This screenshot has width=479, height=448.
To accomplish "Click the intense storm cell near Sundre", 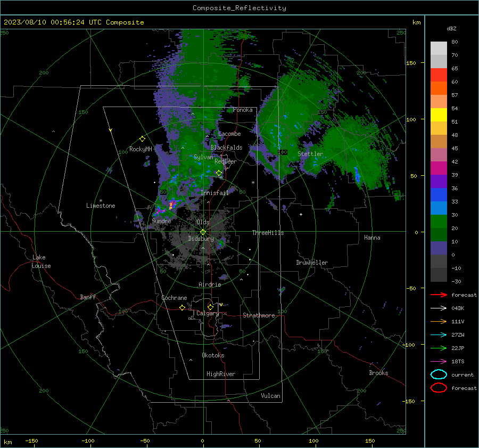I will tap(172, 204).
